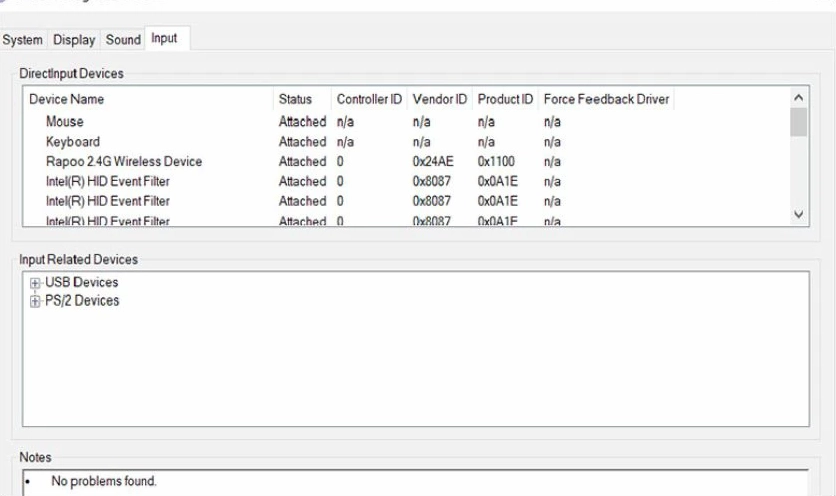Select the first Intel(R) HID Event Filter row
836x496 pixels.
[108, 182]
